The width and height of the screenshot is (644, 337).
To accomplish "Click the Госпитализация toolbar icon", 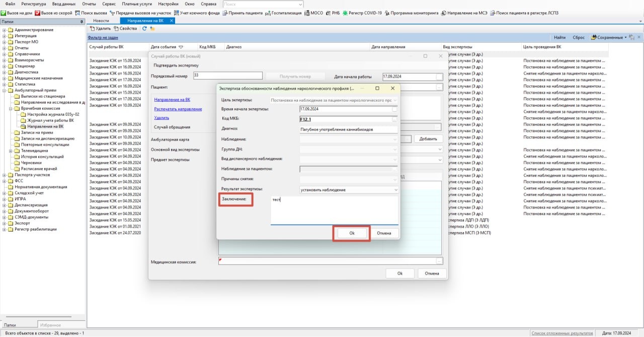I will tap(267, 13).
